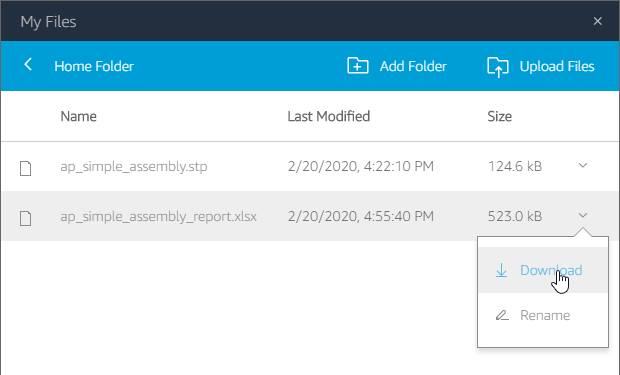Click the file icon for ap_simple_assembly_report.xlsx
This screenshot has height=375, width=620.
tap(26, 218)
